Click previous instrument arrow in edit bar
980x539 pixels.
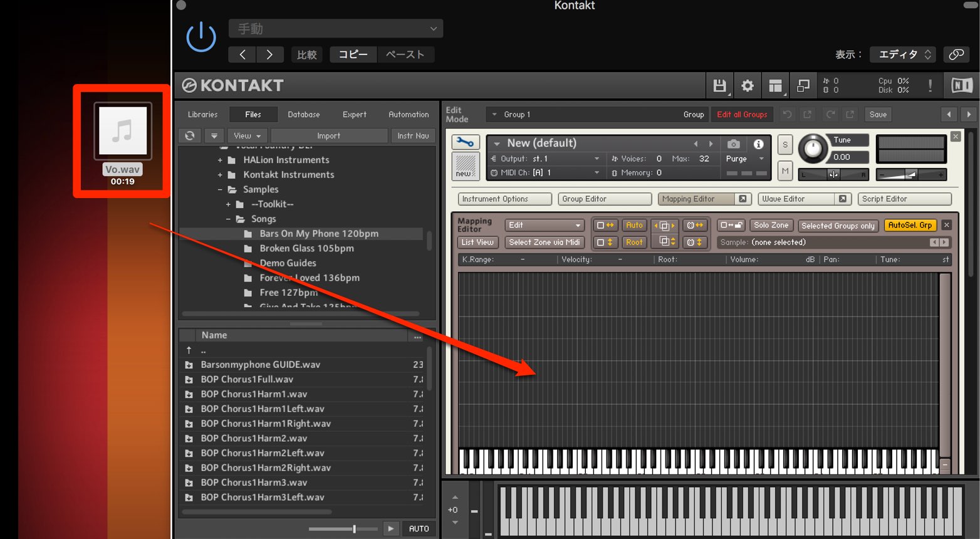coord(949,114)
